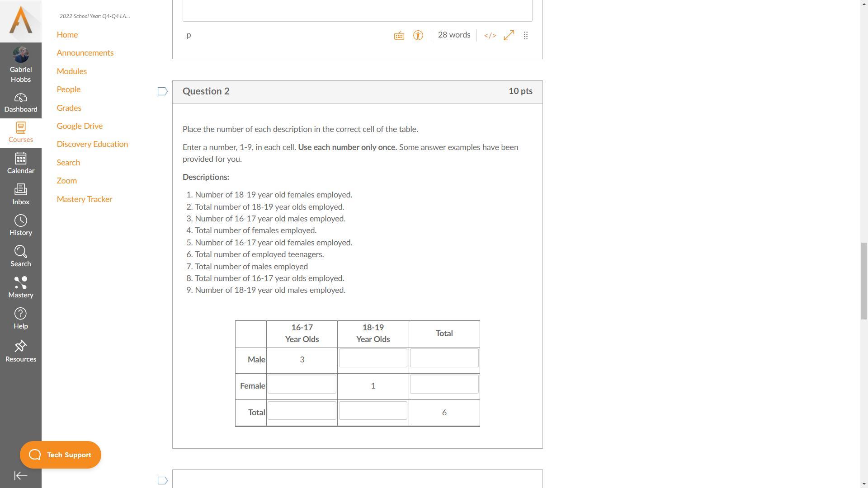Flag Question 2 for review
The width and height of the screenshot is (868, 488).
click(x=162, y=92)
